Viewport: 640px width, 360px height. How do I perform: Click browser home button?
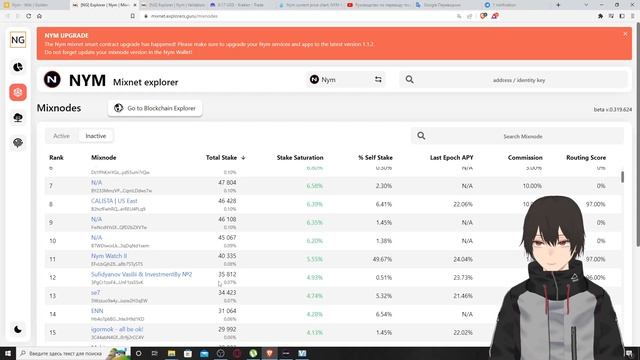[39, 16]
